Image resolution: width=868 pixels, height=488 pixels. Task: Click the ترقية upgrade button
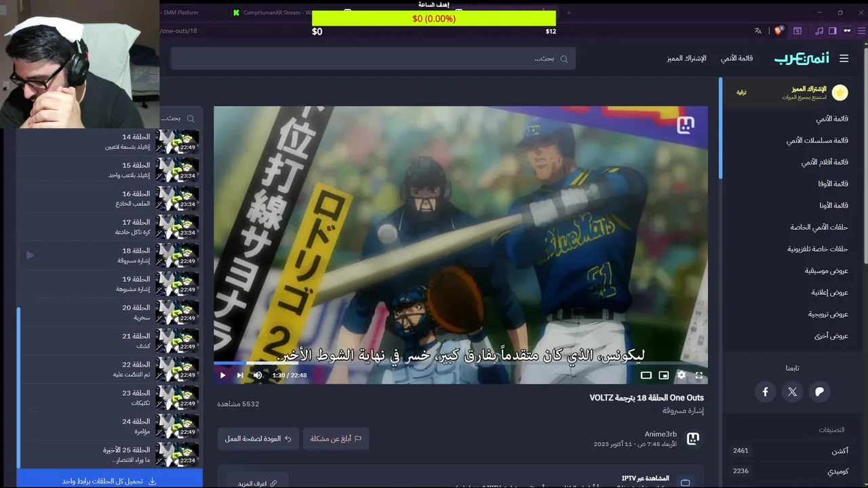click(x=741, y=92)
